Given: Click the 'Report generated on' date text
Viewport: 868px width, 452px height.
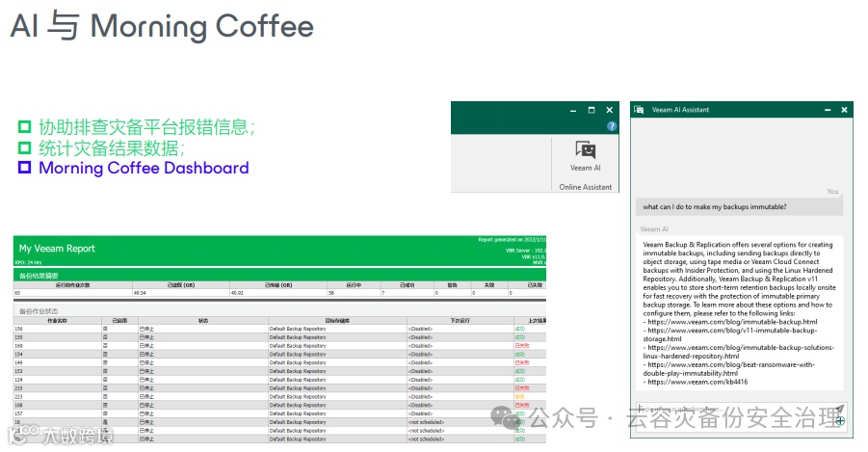Looking at the screenshot, I should [x=513, y=240].
